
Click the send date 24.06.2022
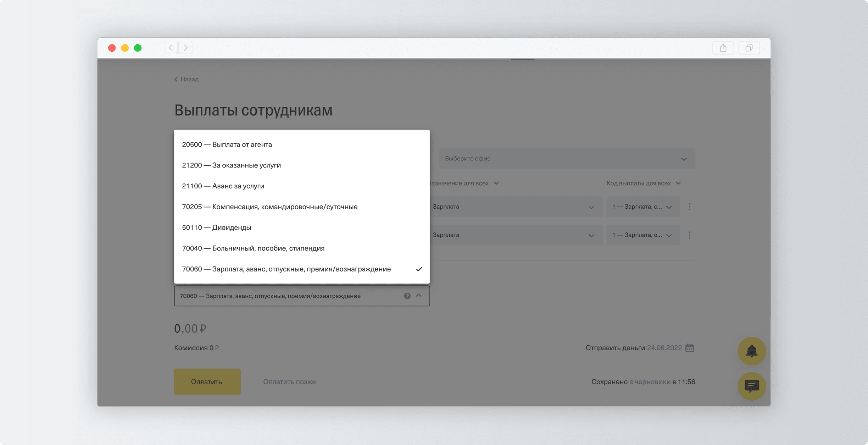(664, 348)
